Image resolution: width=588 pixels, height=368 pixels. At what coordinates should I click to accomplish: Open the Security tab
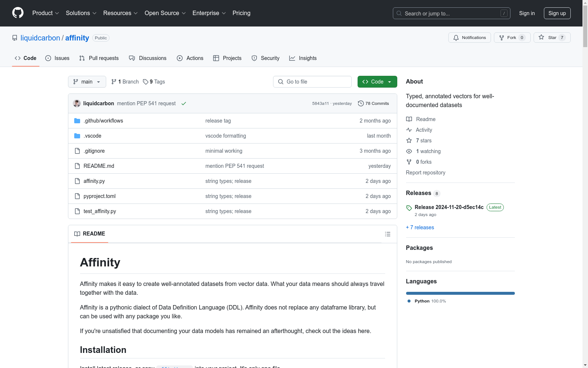[265, 58]
